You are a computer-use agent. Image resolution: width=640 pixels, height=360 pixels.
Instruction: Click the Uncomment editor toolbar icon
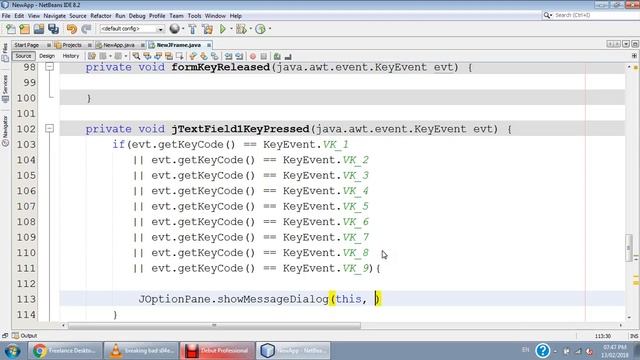click(288, 56)
